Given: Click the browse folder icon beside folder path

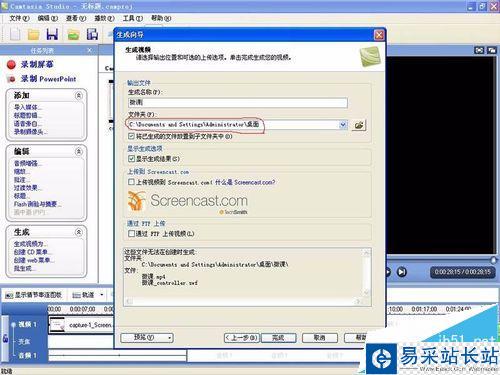Looking at the screenshot, I should click(359, 125).
